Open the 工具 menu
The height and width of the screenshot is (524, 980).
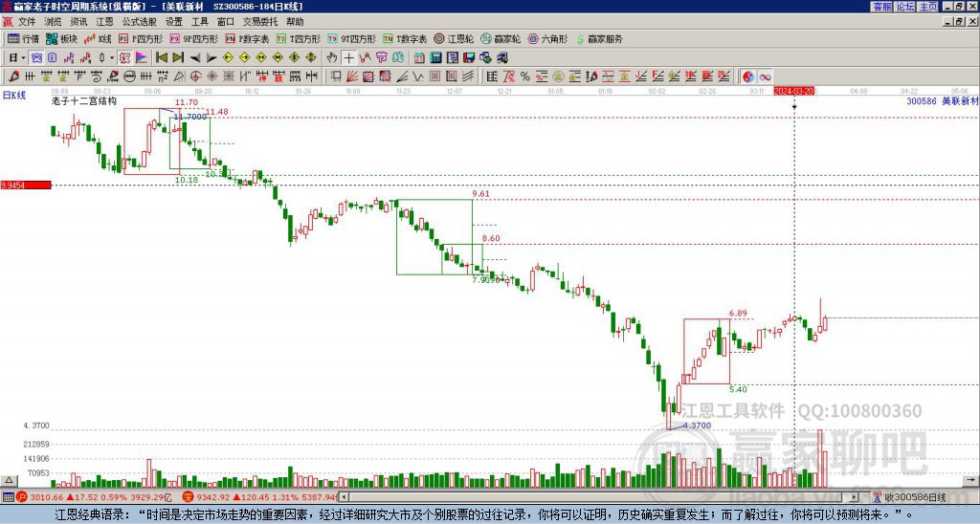(199, 22)
